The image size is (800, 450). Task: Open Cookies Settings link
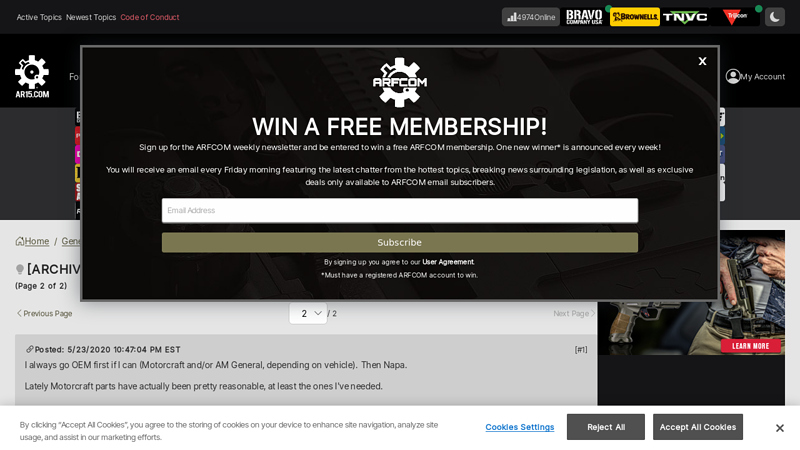click(x=519, y=427)
